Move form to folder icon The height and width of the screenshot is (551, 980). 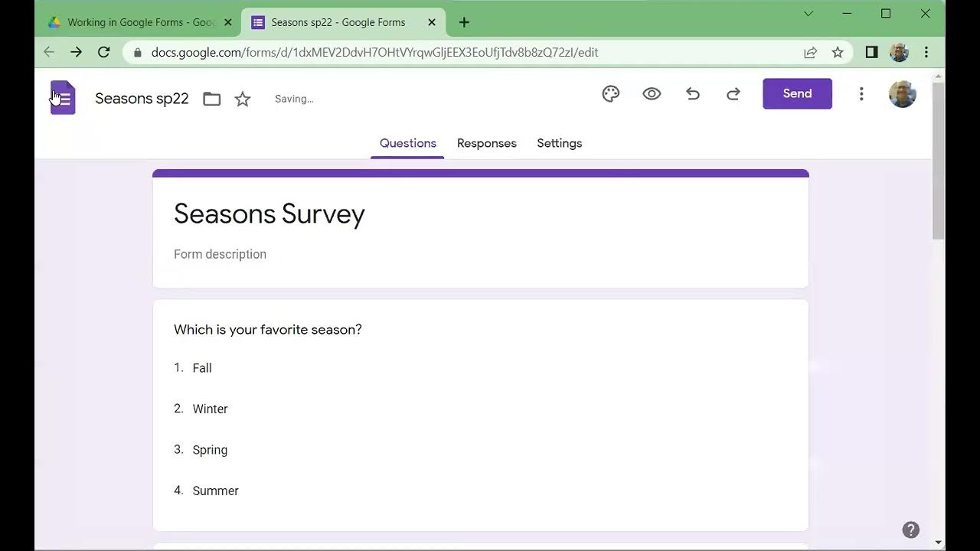click(x=212, y=99)
